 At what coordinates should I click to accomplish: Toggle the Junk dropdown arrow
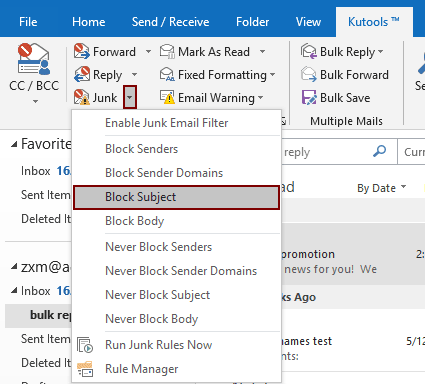(x=130, y=97)
